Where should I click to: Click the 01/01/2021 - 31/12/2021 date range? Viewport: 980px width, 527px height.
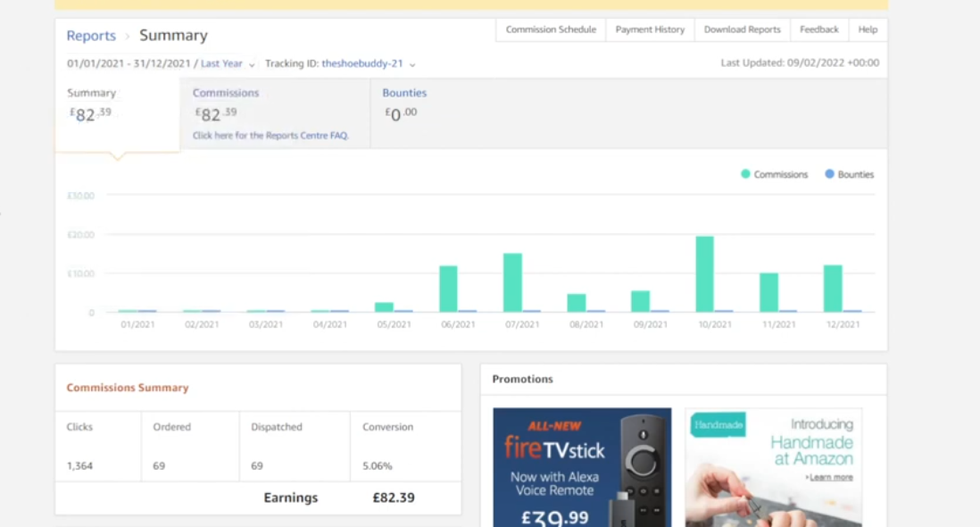pos(129,63)
